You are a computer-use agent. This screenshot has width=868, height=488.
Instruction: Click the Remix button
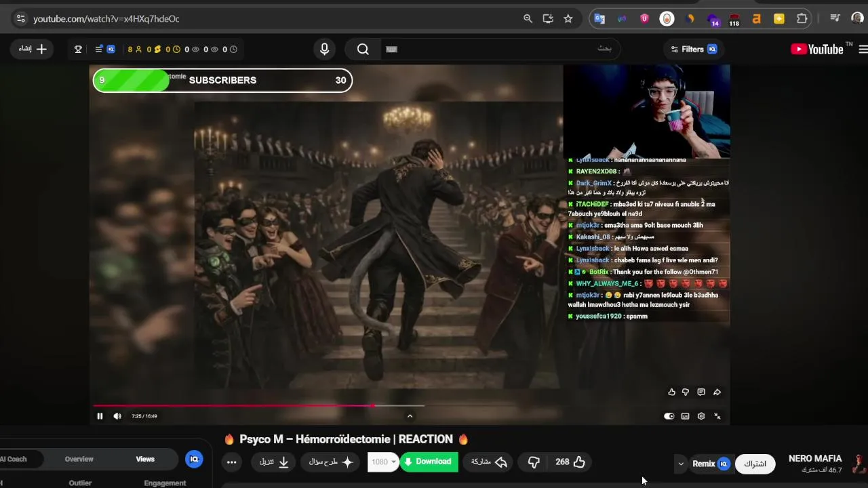point(710,464)
